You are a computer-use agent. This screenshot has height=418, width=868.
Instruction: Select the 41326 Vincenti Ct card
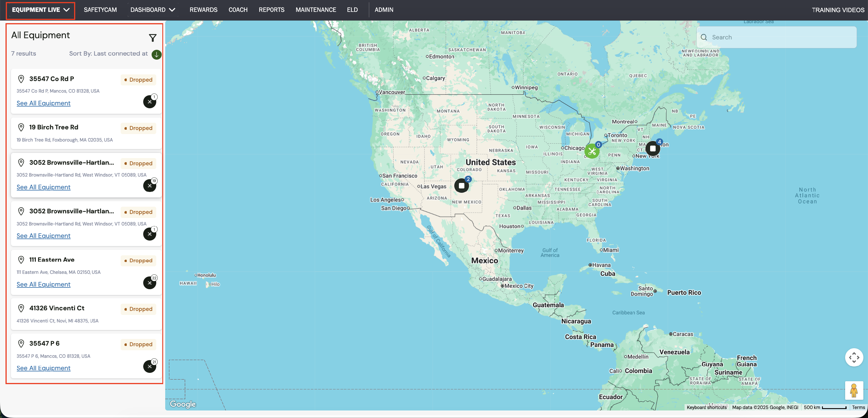(86, 313)
